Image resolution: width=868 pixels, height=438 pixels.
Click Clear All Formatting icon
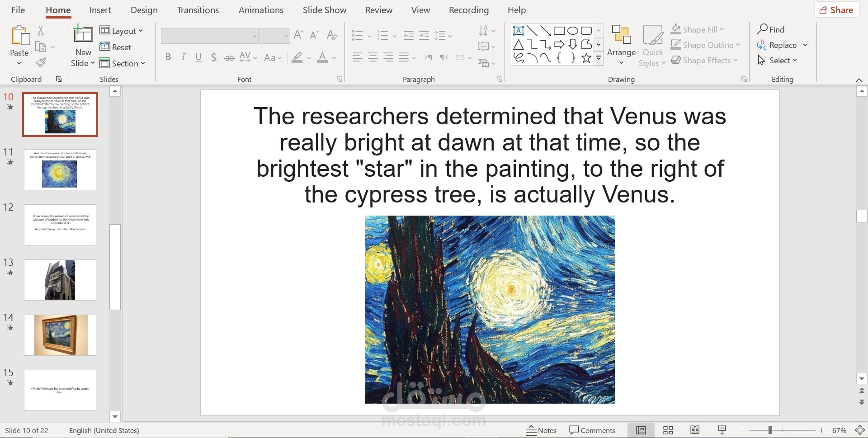332,35
